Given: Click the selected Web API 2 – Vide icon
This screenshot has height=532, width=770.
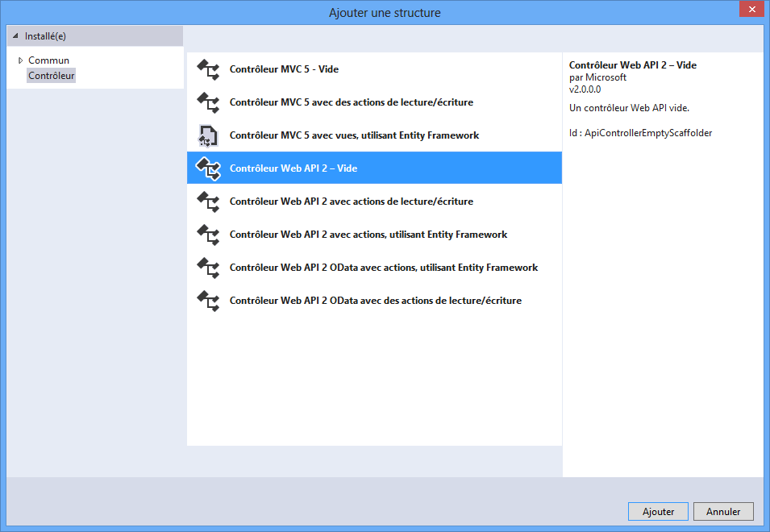Looking at the screenshot, I should (x=208, y=168).
